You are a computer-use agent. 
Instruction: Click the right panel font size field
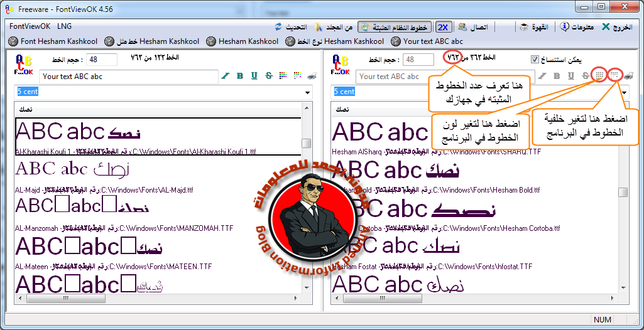click(418, 60)
